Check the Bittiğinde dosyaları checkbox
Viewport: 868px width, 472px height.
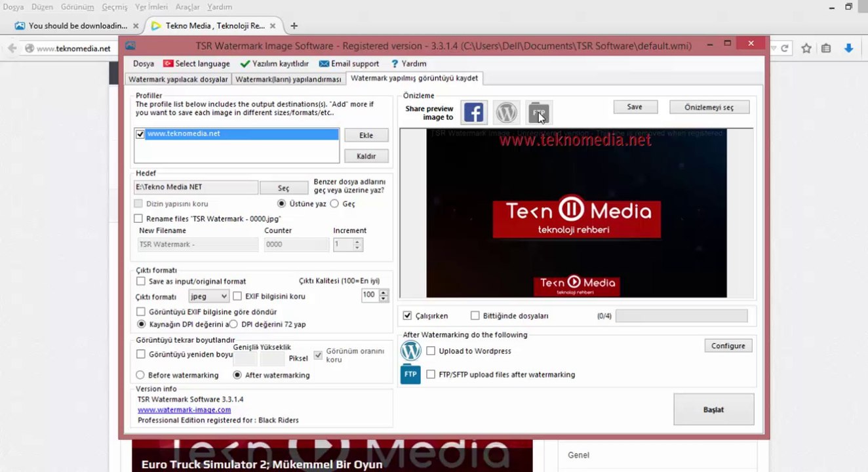tap(475, 316)
